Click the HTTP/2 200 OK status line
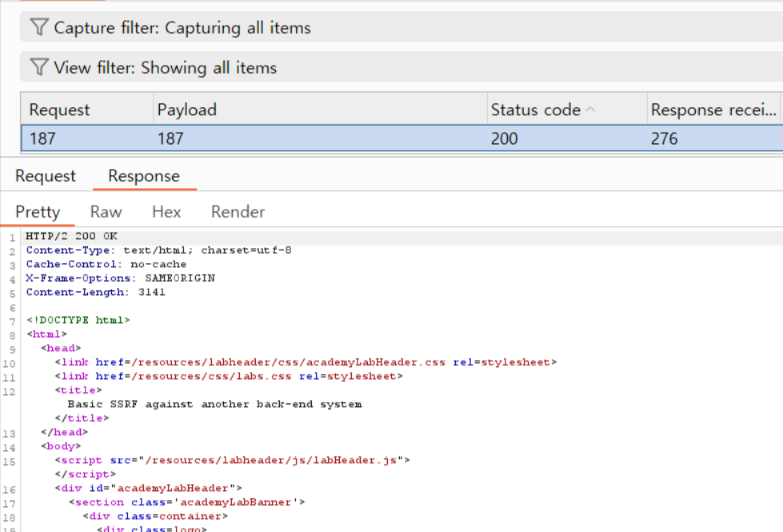The height and width of the screenshot is (532, 783). (71, 236)
